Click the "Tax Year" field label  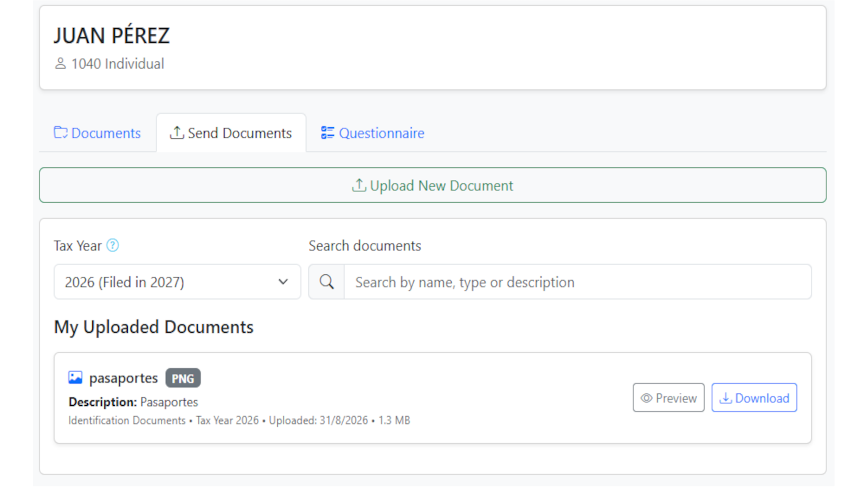coord(78,246)
